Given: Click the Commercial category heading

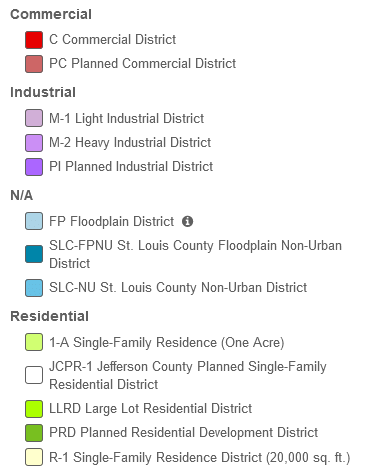Looking at the screenshot, I should pyautogui.click(x=51, y=14).
